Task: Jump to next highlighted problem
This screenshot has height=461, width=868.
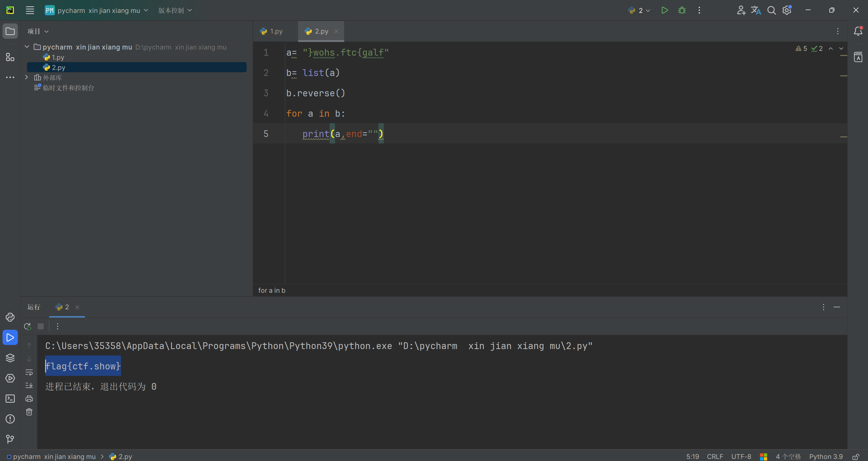Action: [841, 49]
